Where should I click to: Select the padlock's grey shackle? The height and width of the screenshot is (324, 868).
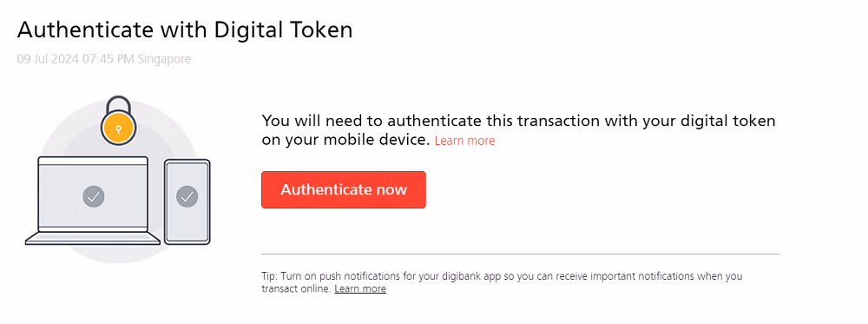tap(118, 103)
